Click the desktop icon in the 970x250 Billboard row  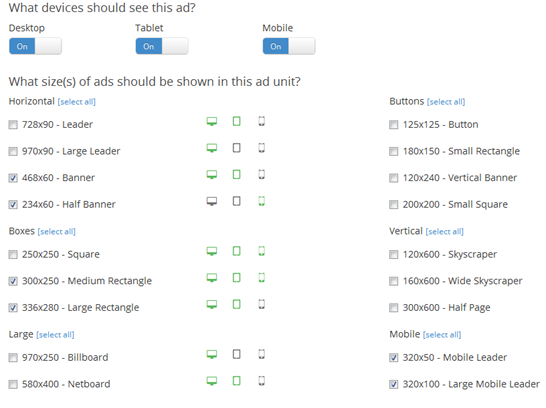(x=212, y=354)
